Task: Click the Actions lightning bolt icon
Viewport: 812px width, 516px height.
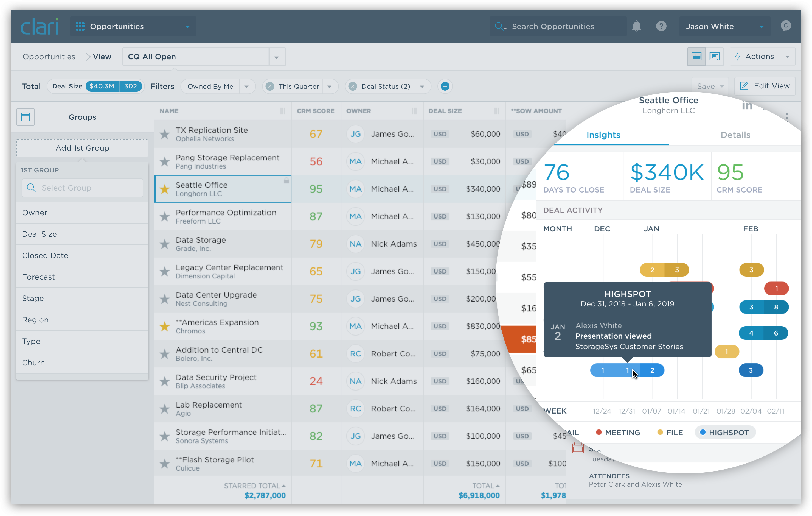Action: [737, 56]
